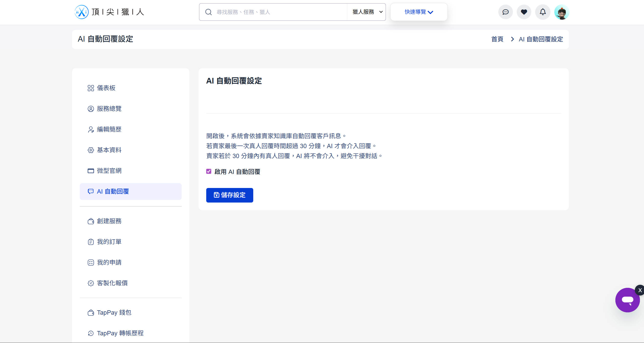
Task: Click the 儲存設定 save button
Action: 229,195
